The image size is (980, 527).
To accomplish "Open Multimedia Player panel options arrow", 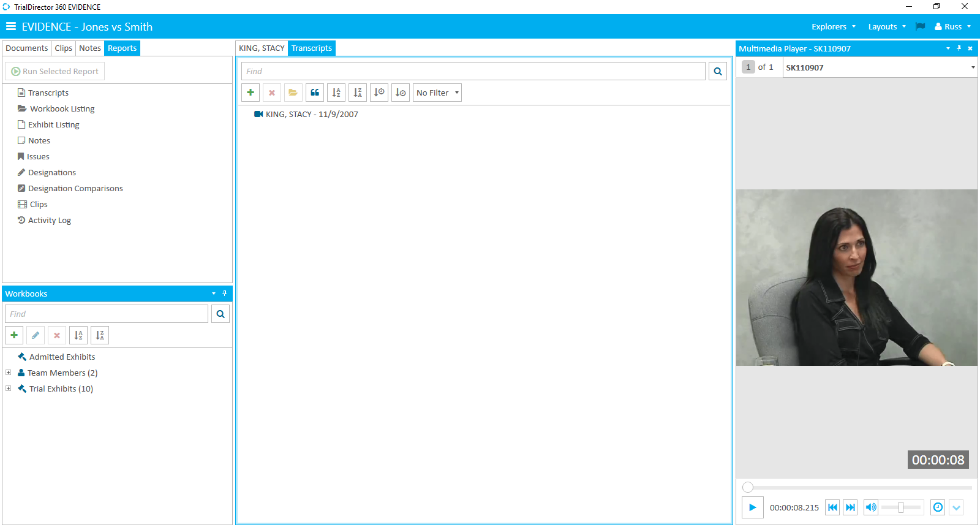I will [x=948, y=48].
